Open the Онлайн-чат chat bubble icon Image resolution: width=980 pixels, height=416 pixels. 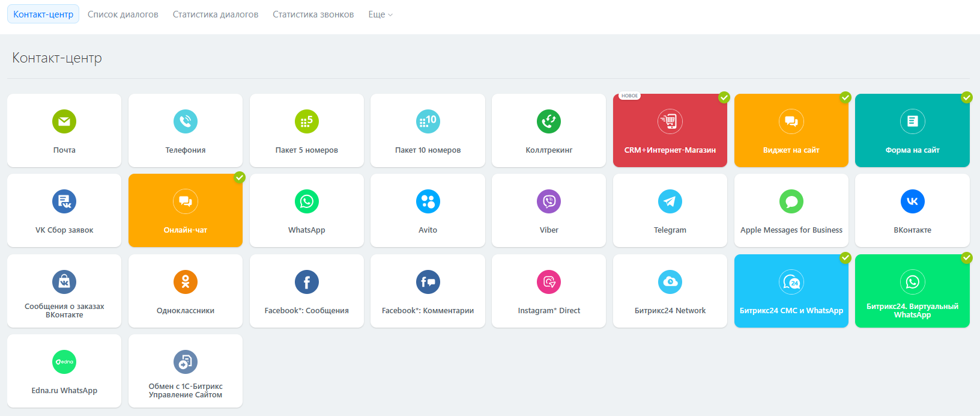click(x=186, y=201)
